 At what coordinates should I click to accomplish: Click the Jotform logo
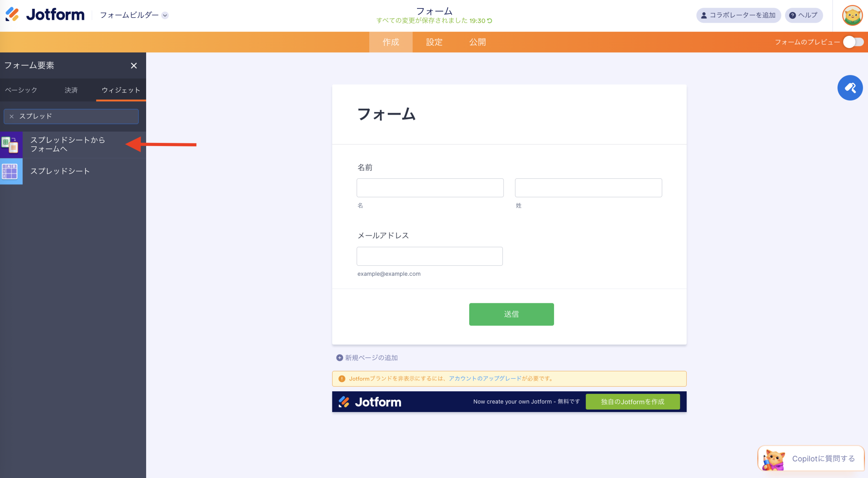44,15
